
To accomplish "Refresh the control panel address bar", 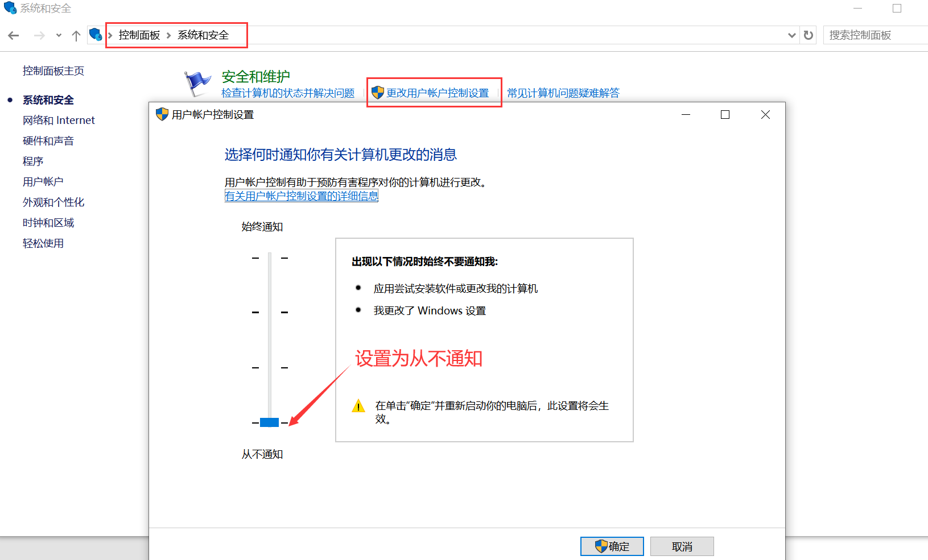I will [x=808, y=35].
